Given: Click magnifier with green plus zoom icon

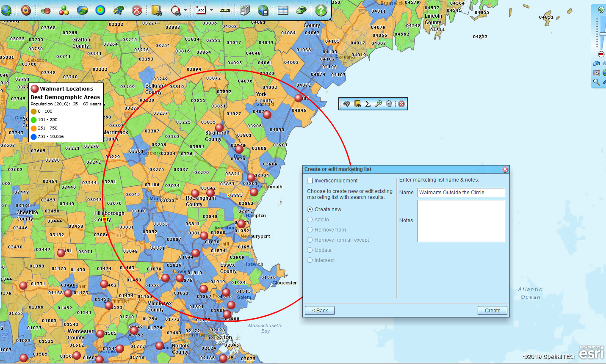Looking at the screenshot, I should [x=379, y=104].
